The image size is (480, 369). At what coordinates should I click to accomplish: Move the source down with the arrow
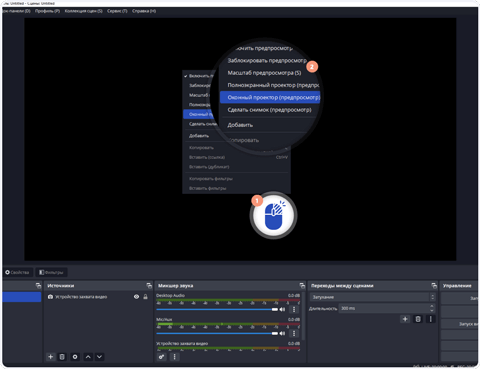click(99, 357)
